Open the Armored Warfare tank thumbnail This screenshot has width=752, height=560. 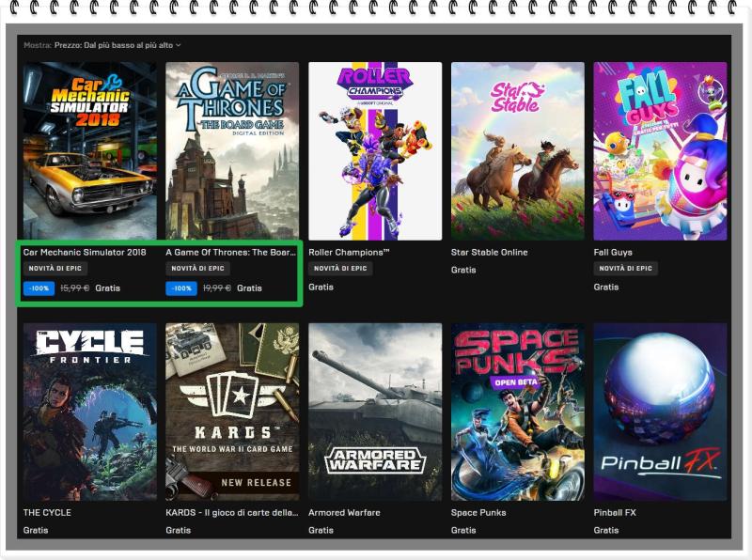375,412
